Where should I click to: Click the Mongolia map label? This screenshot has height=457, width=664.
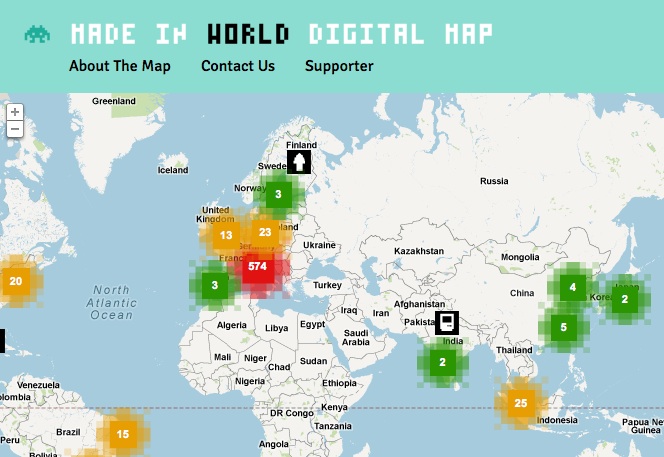[520, 257]
